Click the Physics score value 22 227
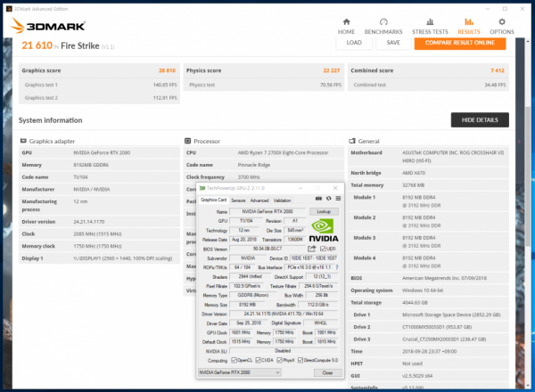 tap(332, 70)
